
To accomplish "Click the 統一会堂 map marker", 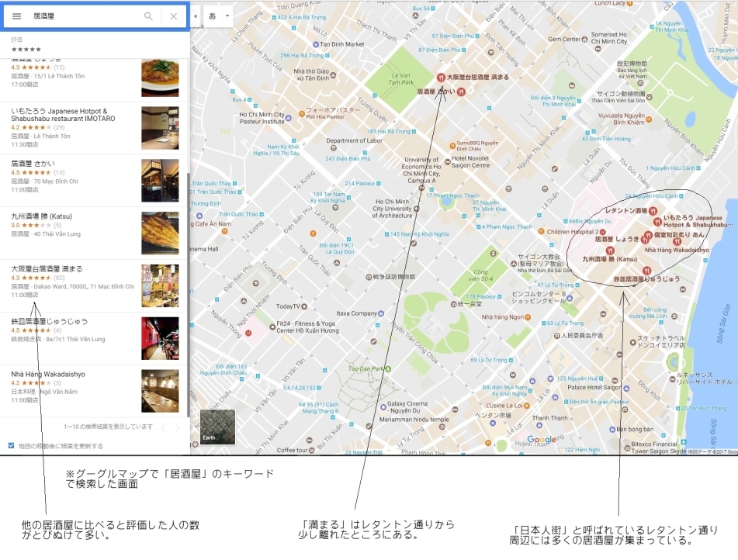I will click(453, 305).
